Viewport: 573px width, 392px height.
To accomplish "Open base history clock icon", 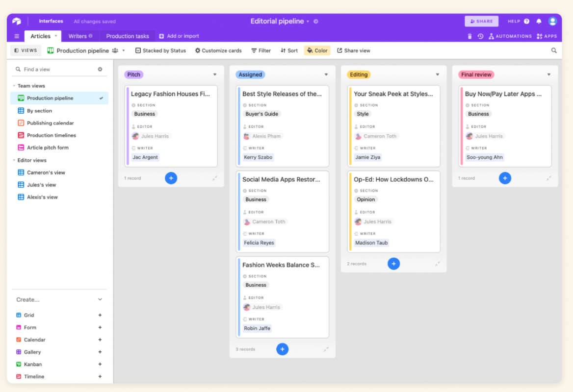I will (x=480, y=36).
